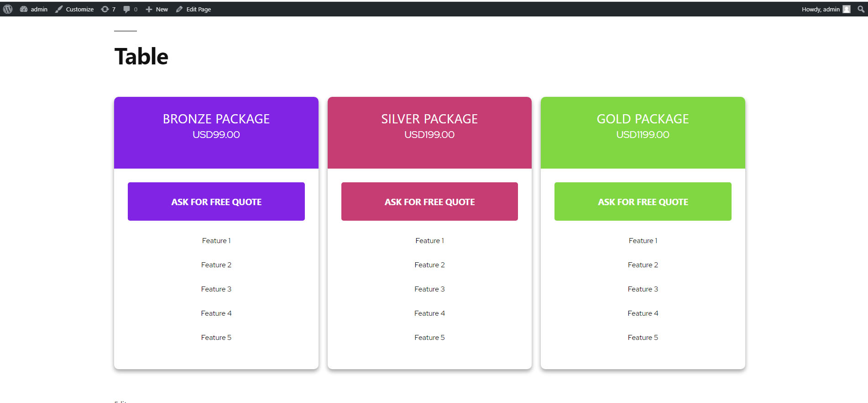Click Feature 5 in Bronze package

coord(216,338)
